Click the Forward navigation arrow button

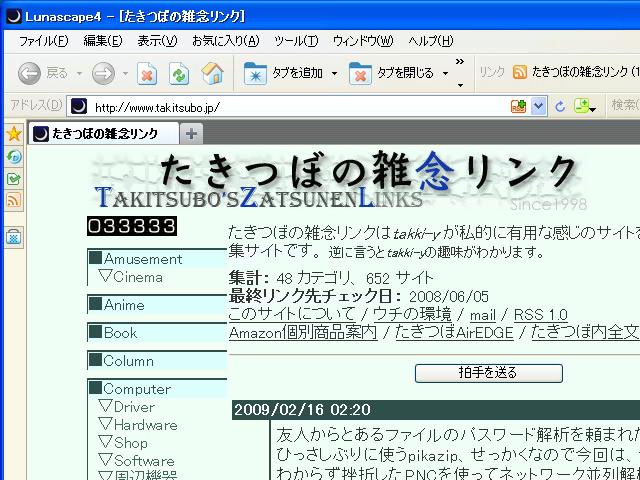(x=103, y=73)
